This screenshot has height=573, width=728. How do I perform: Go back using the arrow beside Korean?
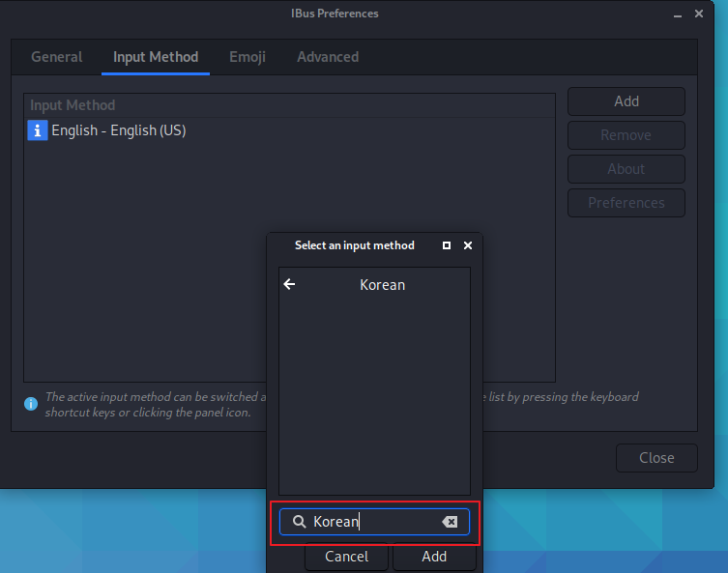289,284
